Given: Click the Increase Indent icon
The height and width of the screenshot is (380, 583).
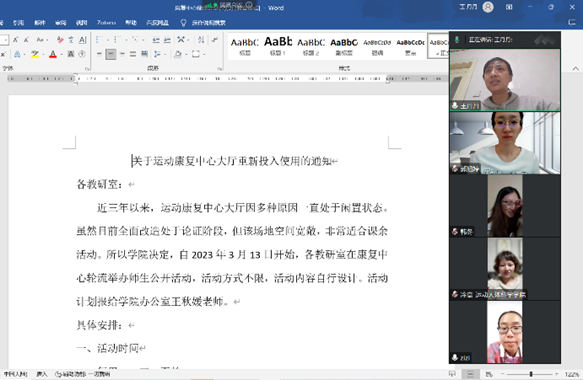Looking at the screenshot, I should pos(167,39).
